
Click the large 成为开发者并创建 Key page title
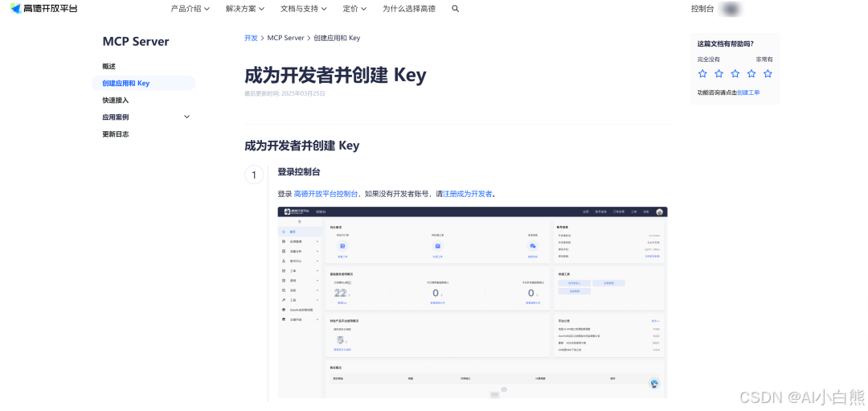pyautogui.click(x=335, y=76)
